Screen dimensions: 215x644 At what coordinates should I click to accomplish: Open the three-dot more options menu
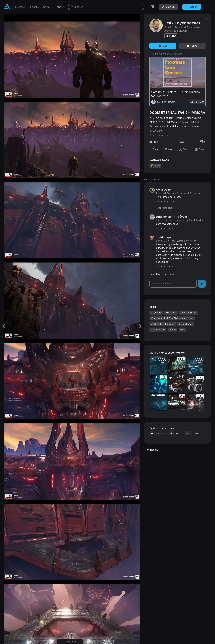coord(209,7)
